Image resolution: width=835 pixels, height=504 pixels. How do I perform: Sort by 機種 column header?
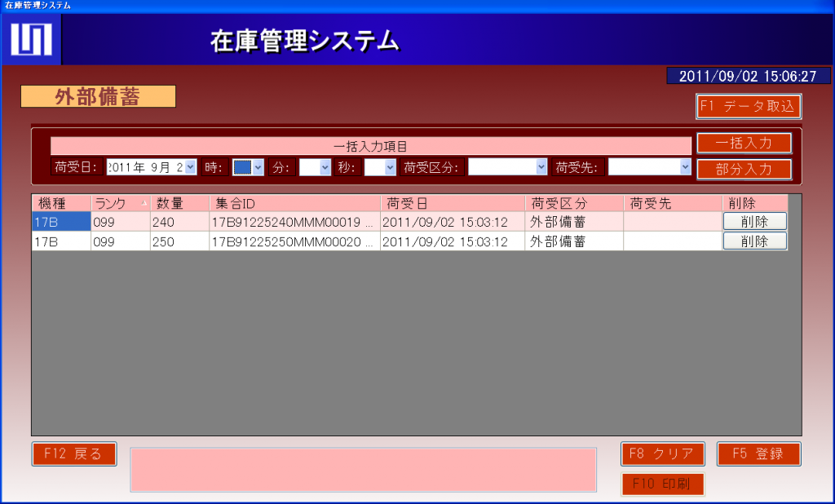coord(62,203)
